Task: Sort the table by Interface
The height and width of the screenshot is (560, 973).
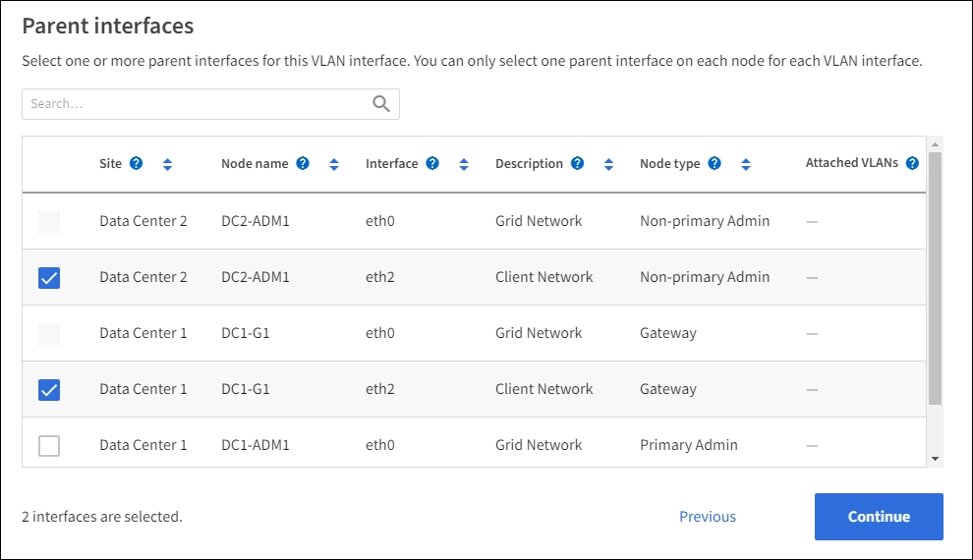Action: 463,165
